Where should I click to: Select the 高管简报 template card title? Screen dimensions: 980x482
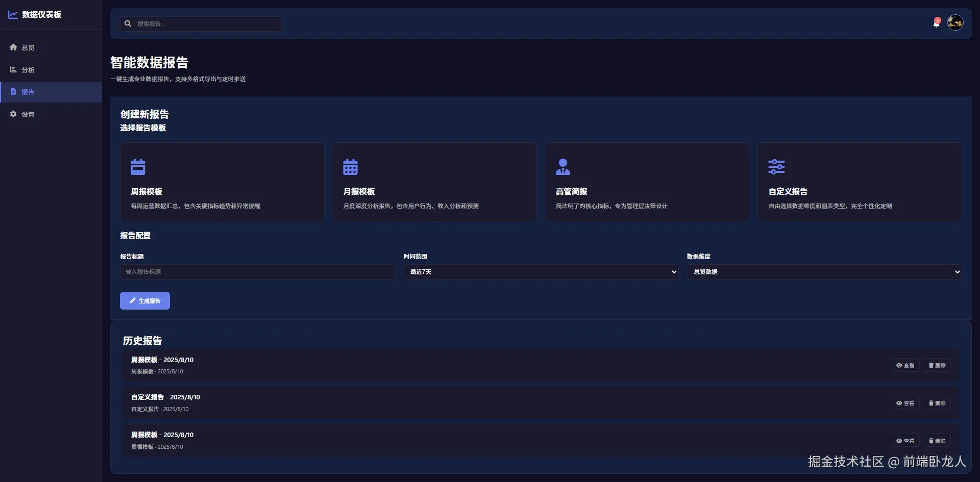[x=572, y=191]
